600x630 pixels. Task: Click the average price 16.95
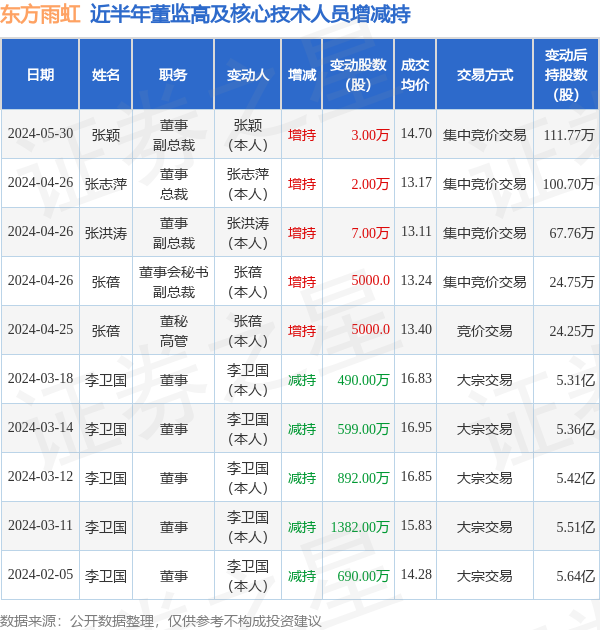[x=416, y=428]
